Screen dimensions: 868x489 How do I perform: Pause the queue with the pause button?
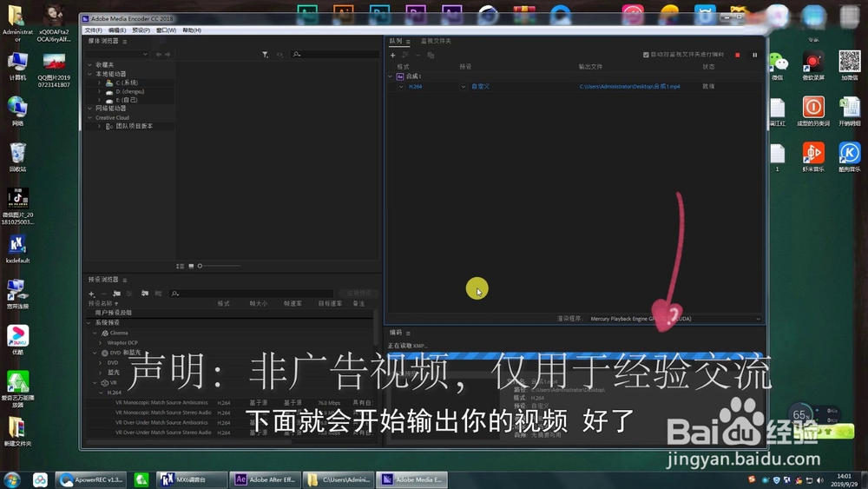754,55
